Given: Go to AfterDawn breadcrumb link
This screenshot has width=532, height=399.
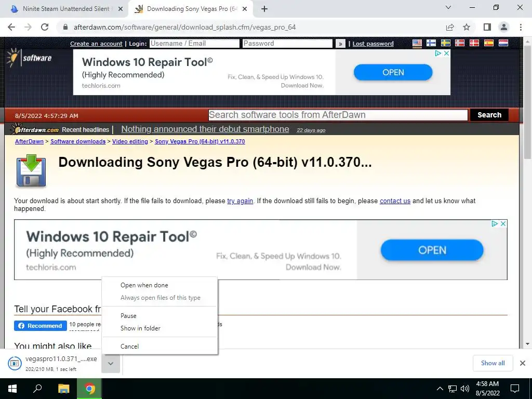Looking at the screenshot, I should click(x=29, y=141).
